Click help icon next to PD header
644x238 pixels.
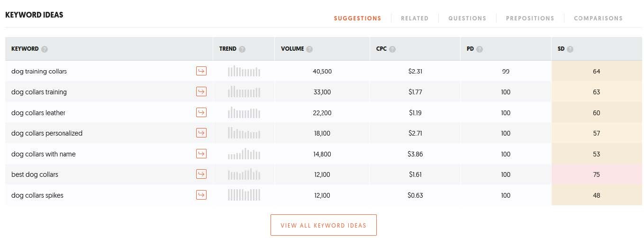[480, 49]
